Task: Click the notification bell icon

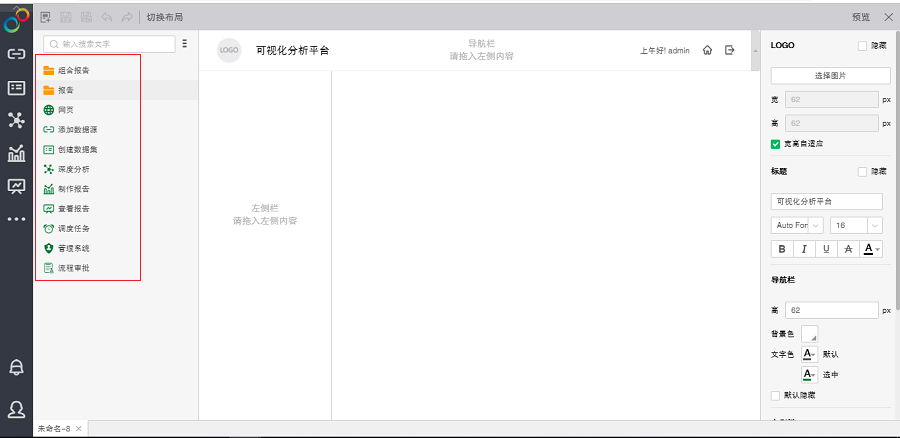Action: [x=16, y=367]
